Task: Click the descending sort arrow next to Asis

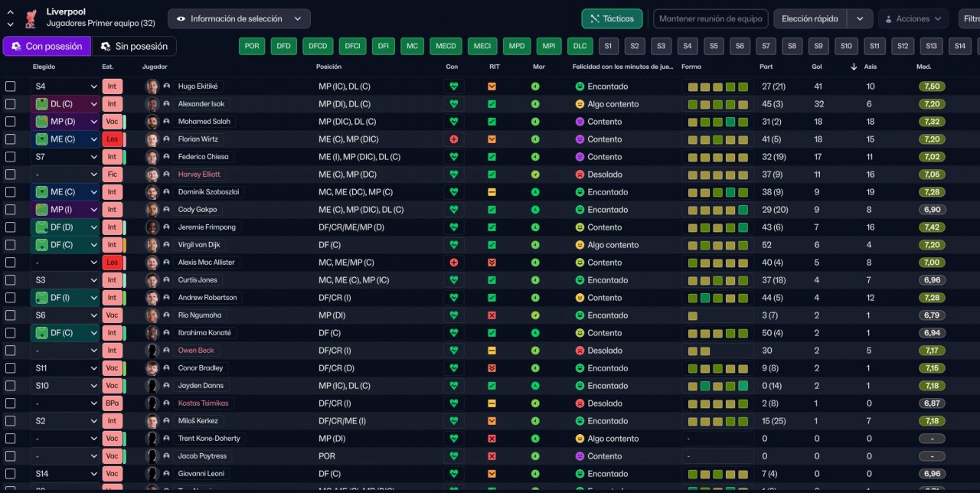Action: click(854, 67)
